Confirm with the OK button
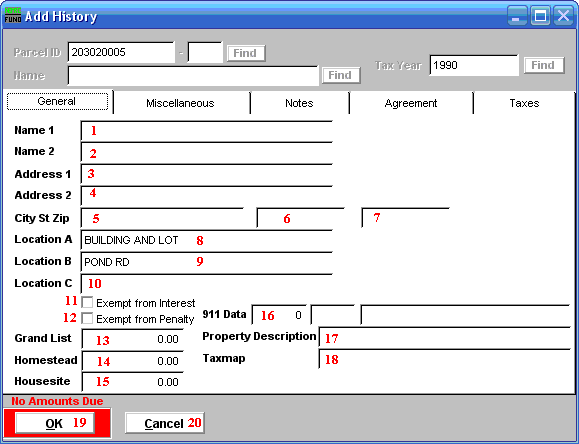579x444 pixels. (55, 423)
